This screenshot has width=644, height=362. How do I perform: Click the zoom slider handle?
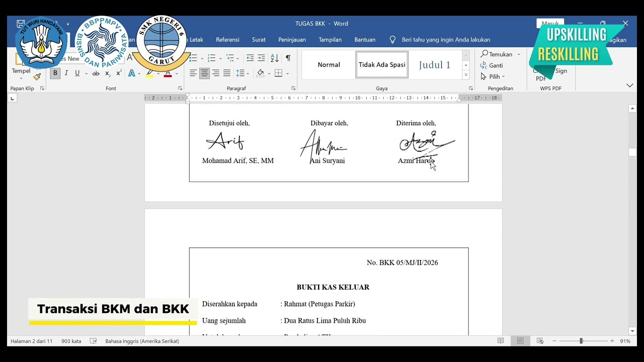[581, 341]
